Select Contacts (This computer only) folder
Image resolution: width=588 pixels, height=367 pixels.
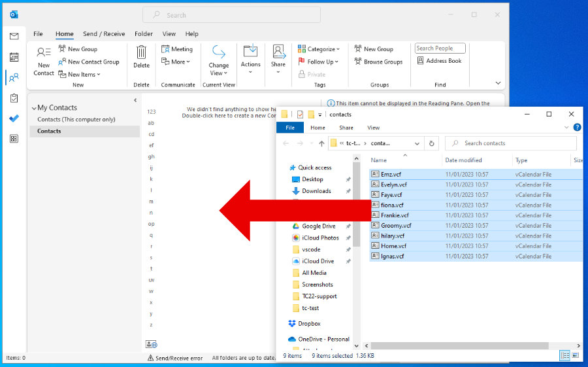tap(76, 120)
